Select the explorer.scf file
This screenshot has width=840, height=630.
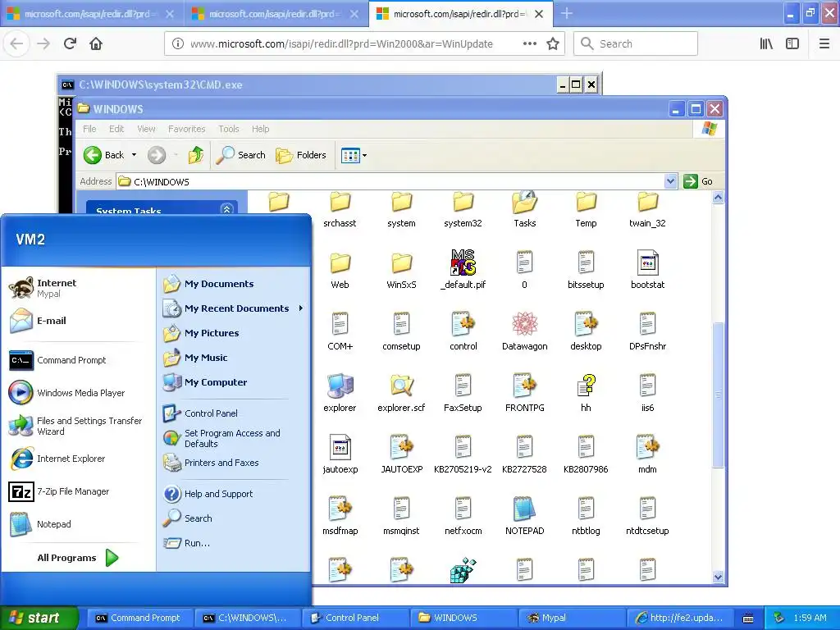pos(401,393)
